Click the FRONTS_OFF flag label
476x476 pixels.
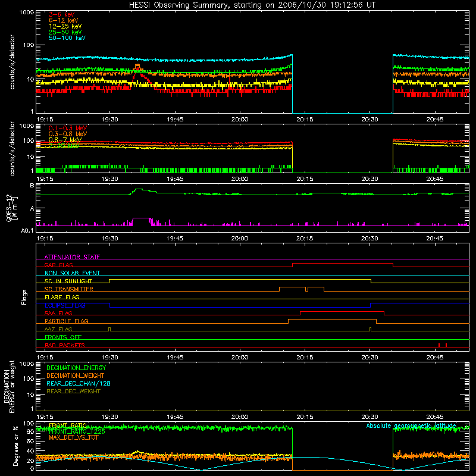63,337
